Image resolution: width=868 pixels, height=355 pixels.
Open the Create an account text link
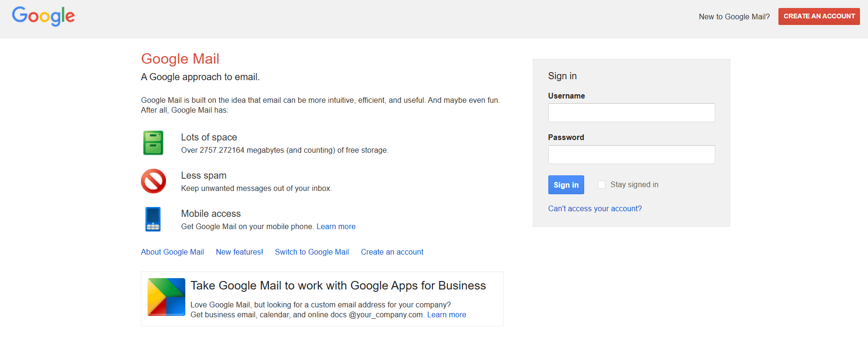click(x=392, y=252)
